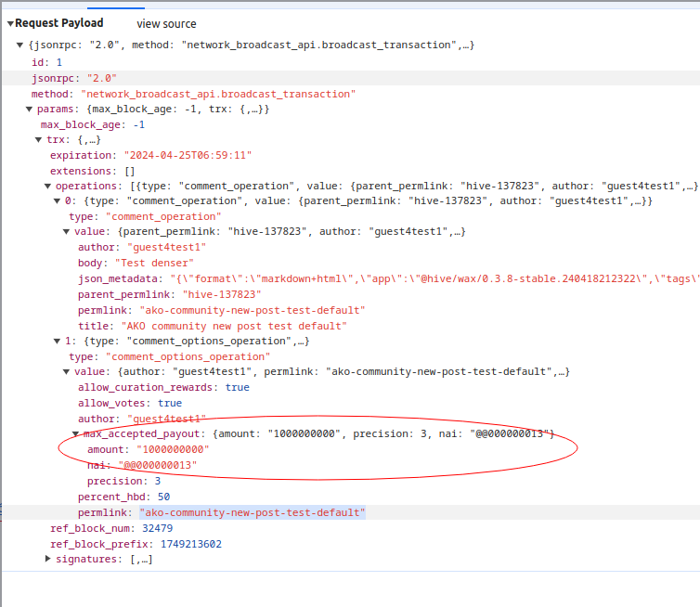Select the method value broadcast_transaction
Screen dimensions: 700x607
pos(218,94)
